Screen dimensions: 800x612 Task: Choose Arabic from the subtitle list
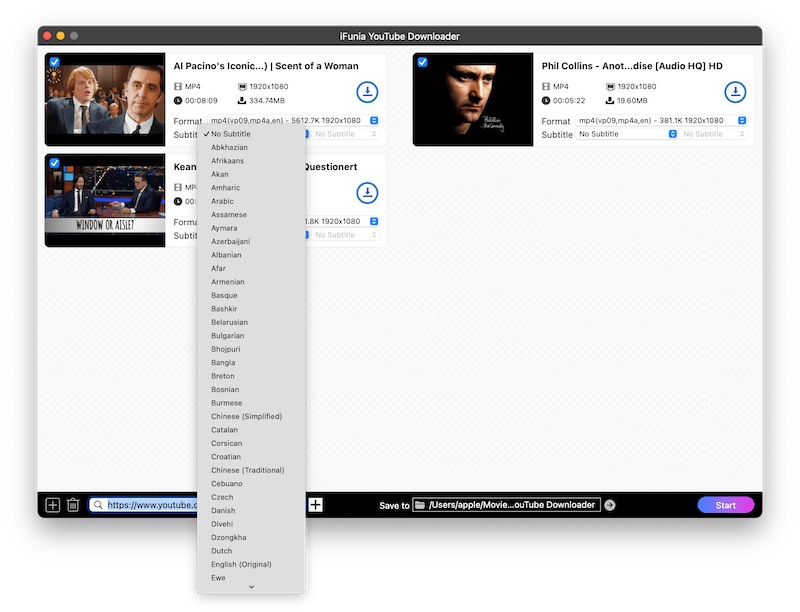pos(224,201)
